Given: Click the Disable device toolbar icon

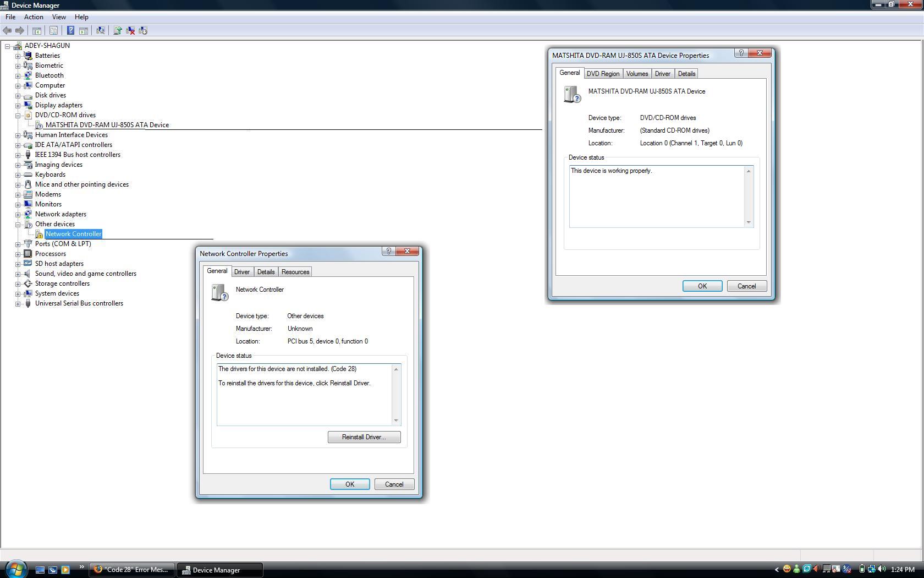Looking at the screenshot, I should (143, 30).
